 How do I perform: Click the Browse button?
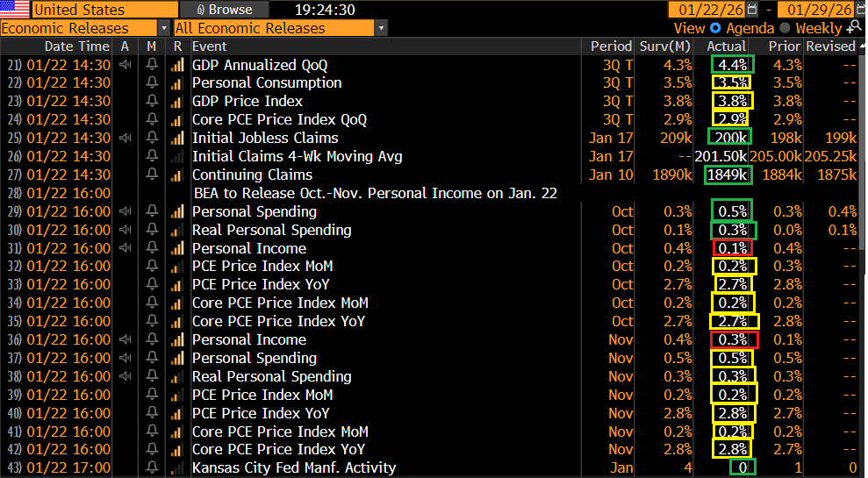tap(223, 10)
